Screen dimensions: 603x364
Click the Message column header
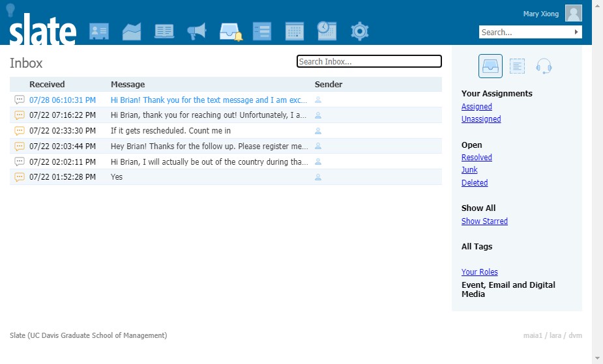pyautogui.click(x=128, y=85)
